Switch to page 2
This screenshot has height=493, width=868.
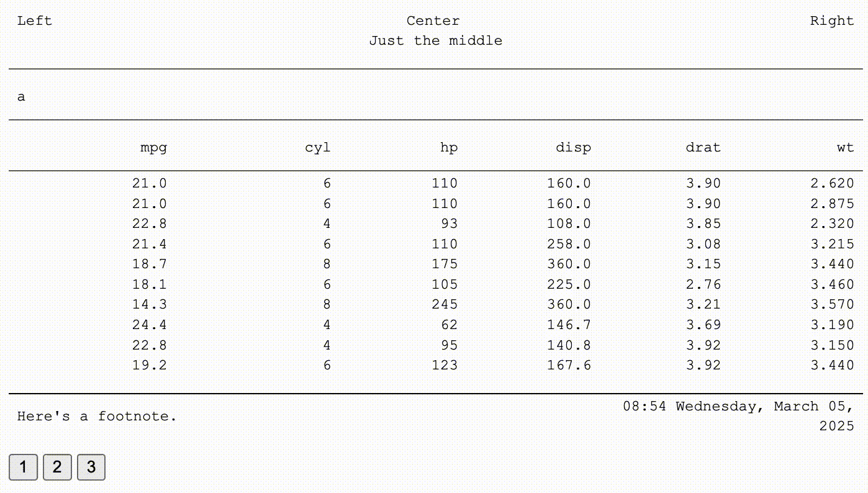click(x=57, y=467)
